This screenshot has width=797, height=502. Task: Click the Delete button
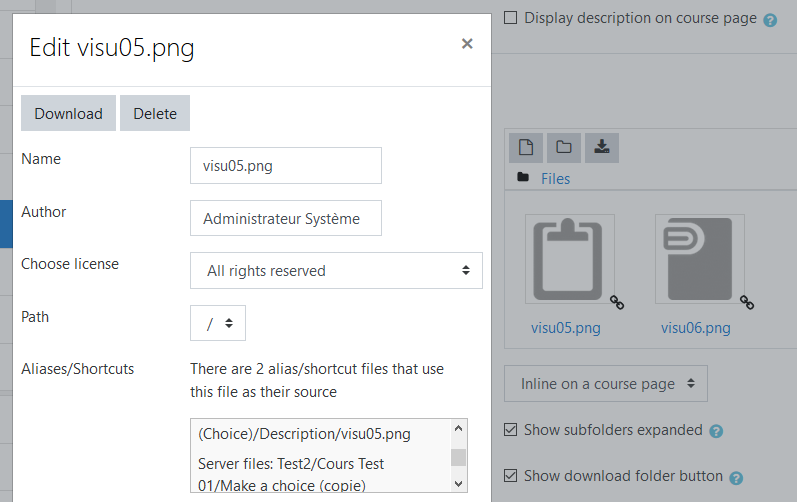(155, 113)
